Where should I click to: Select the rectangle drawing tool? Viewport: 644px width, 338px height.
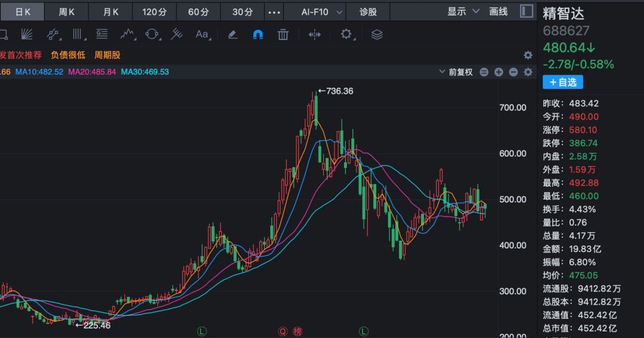pyautogui.click(x=4, y=35)
